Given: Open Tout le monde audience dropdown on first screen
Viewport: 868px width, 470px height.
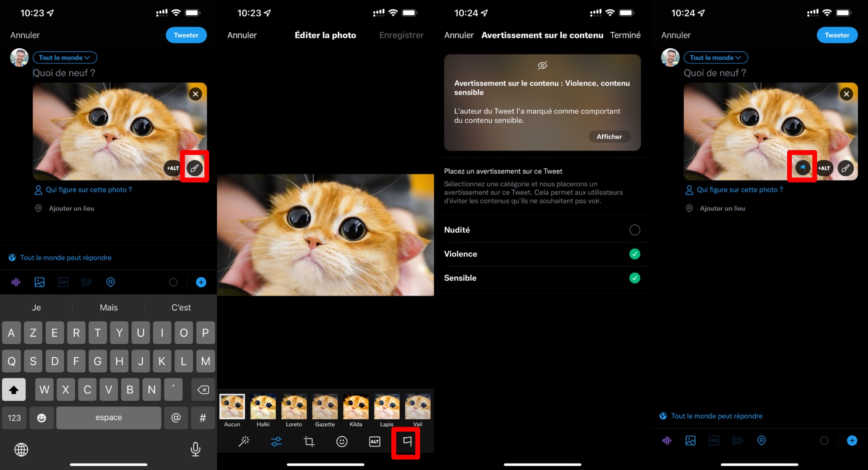Looking at the screenshot, I should [65, 57].
